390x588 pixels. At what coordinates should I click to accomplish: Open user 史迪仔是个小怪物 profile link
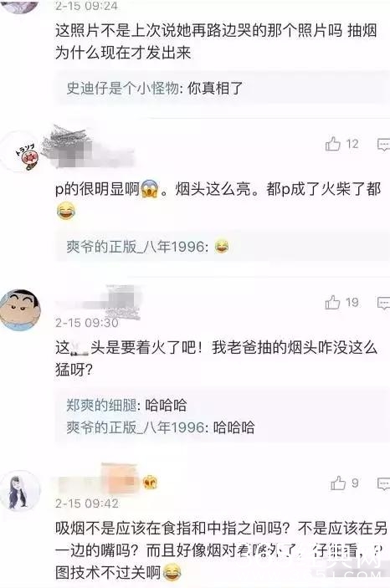point(122,89)
